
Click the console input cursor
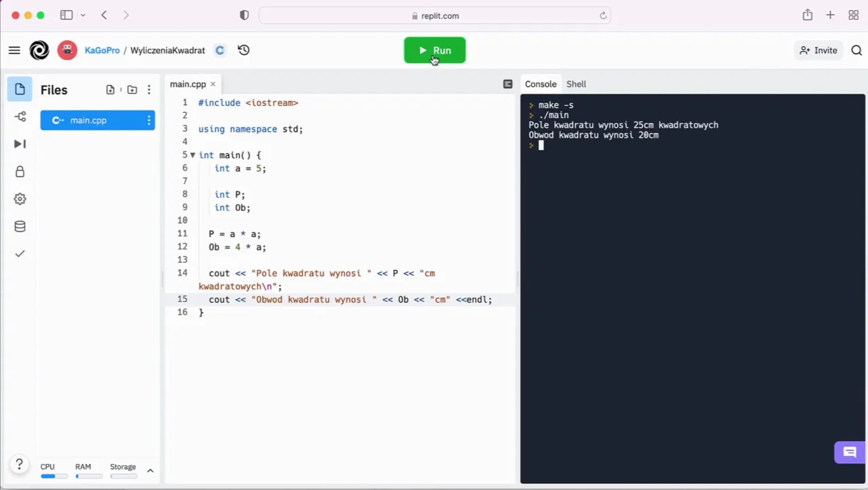(541, 145)
